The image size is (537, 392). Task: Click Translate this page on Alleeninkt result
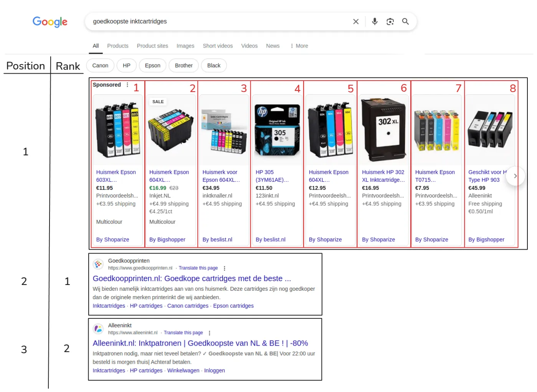(183, 333)
